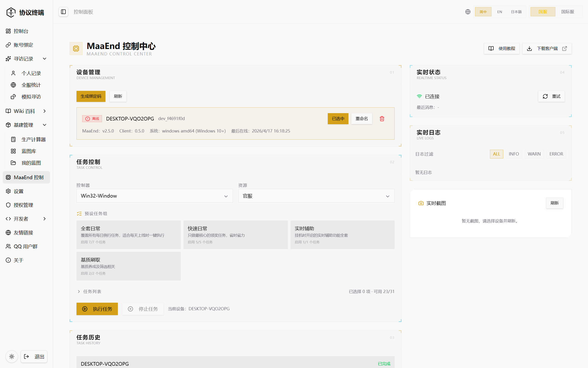The image size is (588, 368).
Task: Open 设置 in the sidebar
Action: (x=26, y=191)
